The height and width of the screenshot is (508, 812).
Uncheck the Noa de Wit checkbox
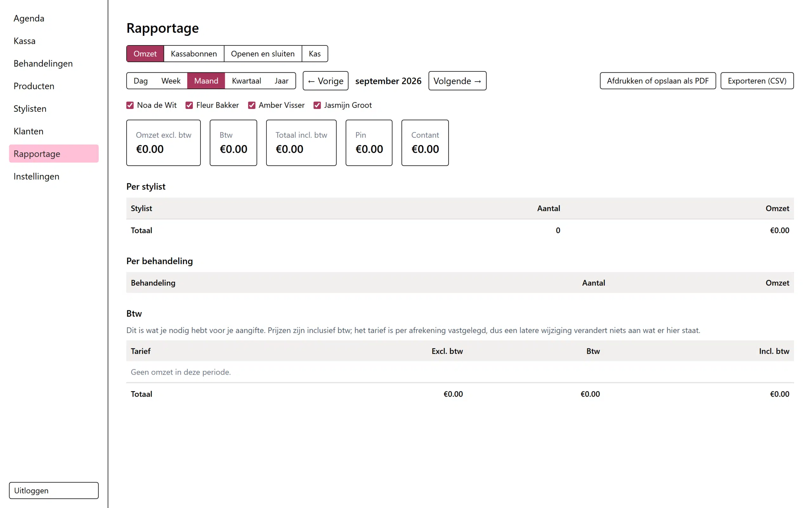(130, 105)
